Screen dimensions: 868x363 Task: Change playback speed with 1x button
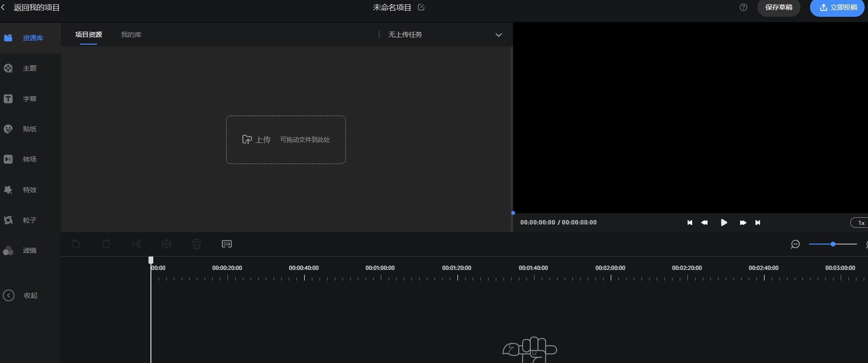[860, 222]
